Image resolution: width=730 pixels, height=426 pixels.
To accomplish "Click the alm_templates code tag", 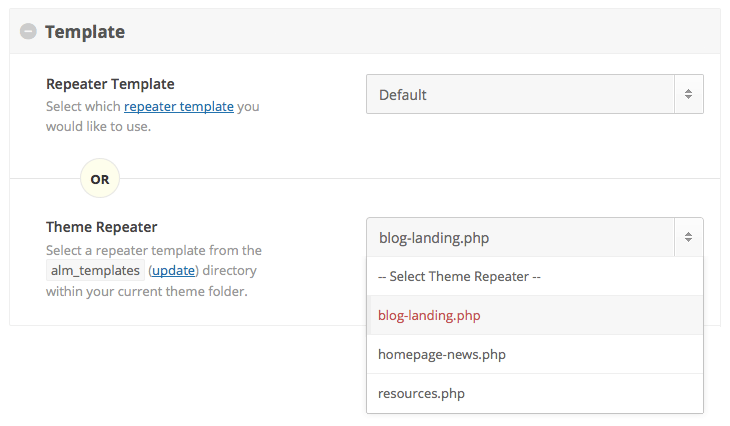I will coord(93,271).
